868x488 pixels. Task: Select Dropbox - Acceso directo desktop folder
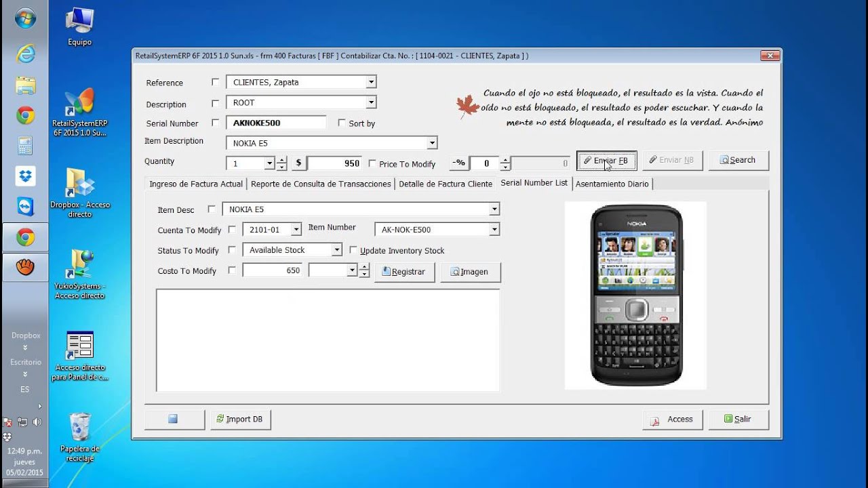79,193
